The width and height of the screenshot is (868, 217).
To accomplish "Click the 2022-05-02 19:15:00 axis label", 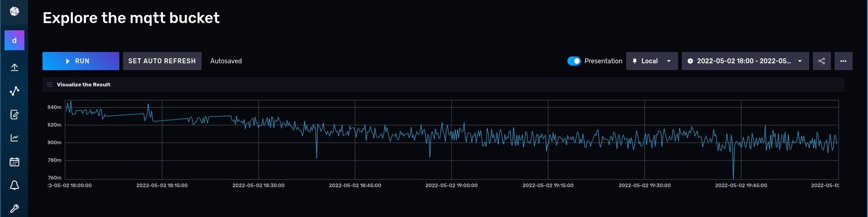I will (548, 185).
